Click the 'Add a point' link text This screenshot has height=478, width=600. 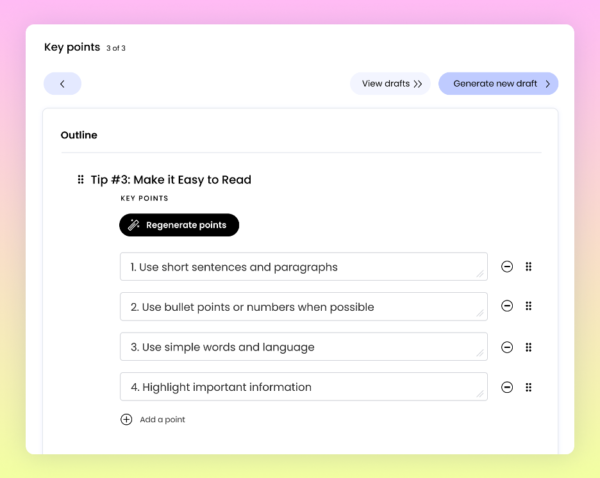coord(162,419)
